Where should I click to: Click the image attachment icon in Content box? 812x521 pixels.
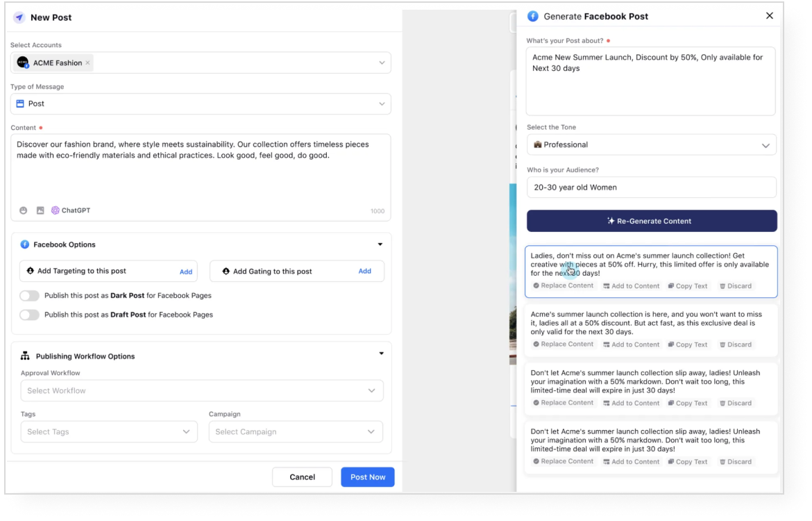[40, 210]
